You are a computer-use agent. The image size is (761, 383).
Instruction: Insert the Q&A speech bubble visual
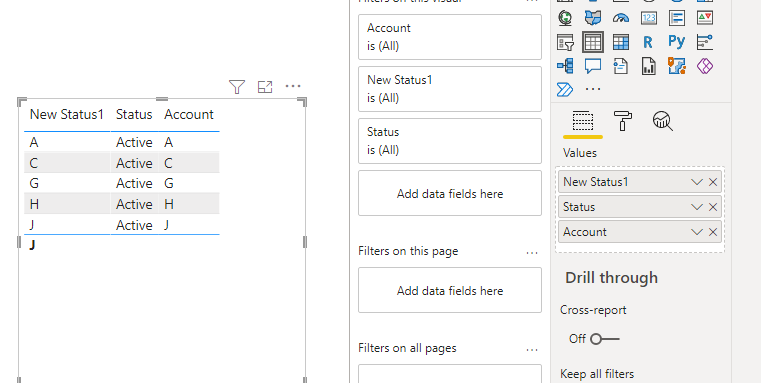[593, 66]
